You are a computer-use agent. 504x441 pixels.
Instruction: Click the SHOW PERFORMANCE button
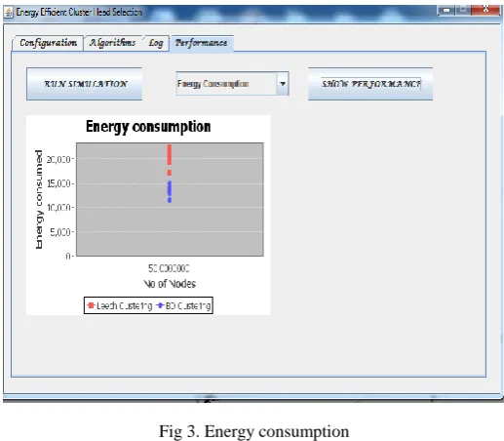370,84
